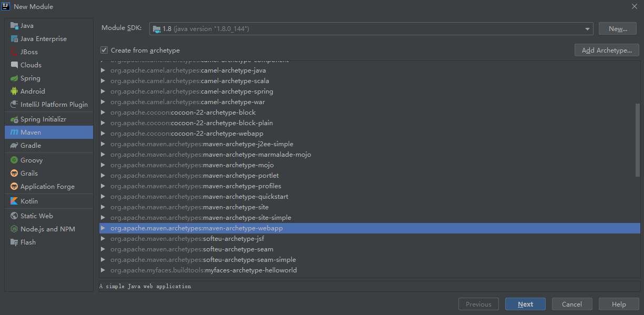Uncheck Create from archetype checkbox
Screen dimensions: 644x315
[x=104, y=50]
